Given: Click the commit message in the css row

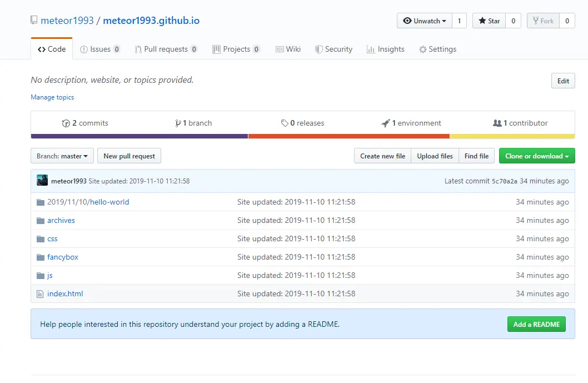Looking at the screenshot, I should pyautogui.click(x=296, y=238).
